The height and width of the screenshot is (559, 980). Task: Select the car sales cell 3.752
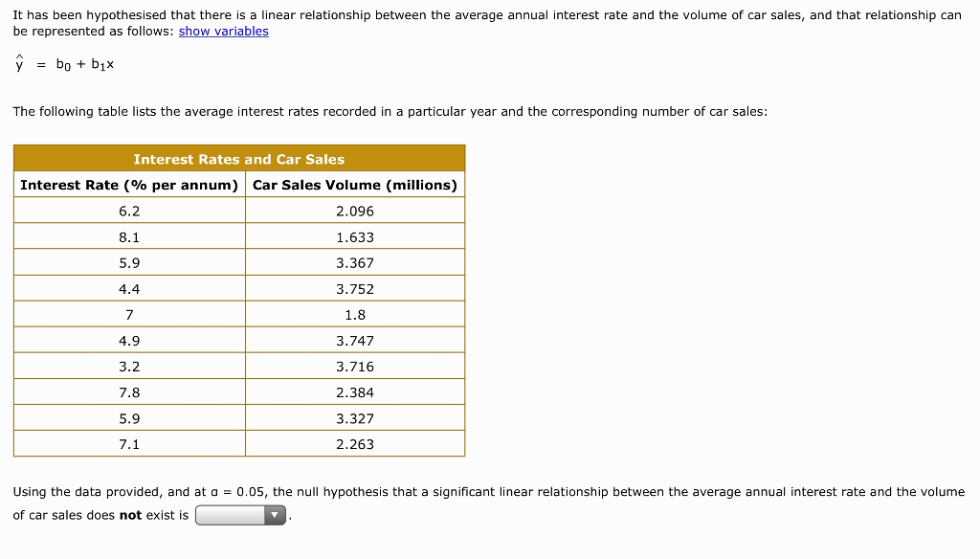tap(355, 289)
